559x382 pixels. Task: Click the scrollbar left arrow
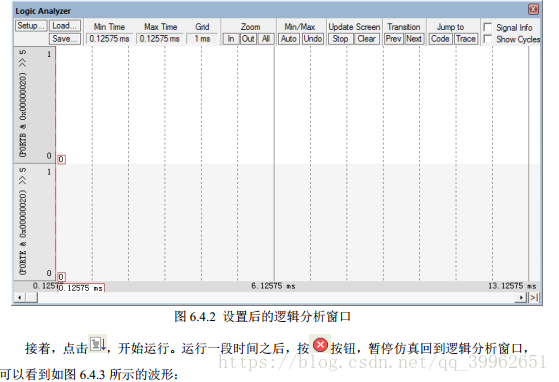tap(20, 297)
